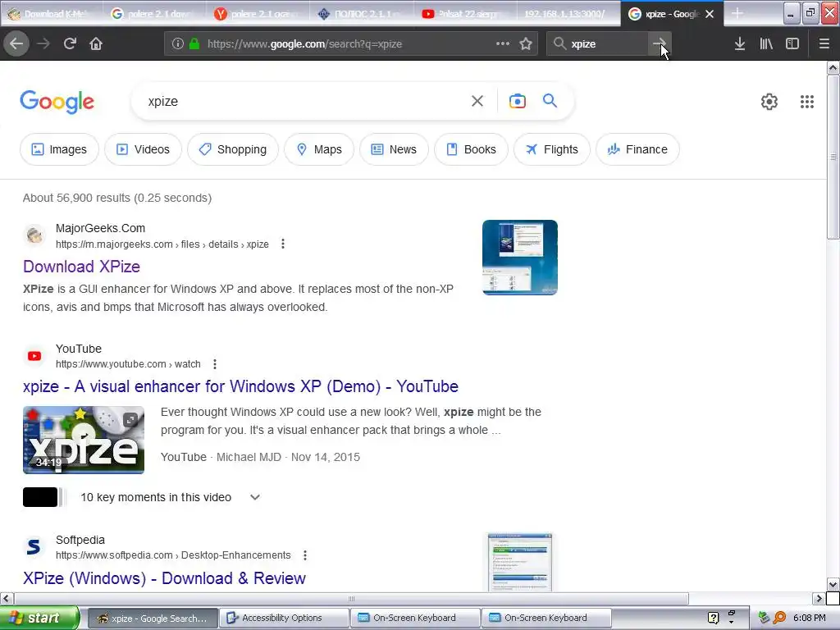The height and width of the screenshot is (630, 840).
Task: Switch to Accessibility Options taskbar window
Action: click(x=284, y=618)
